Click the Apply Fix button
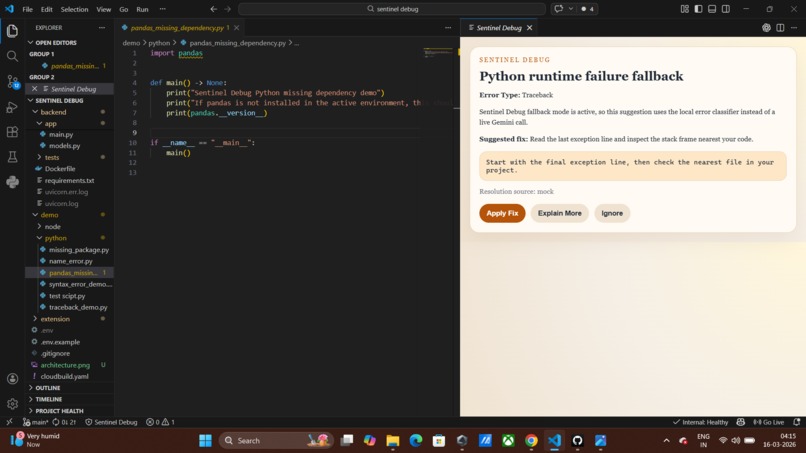 click(502, 213)
